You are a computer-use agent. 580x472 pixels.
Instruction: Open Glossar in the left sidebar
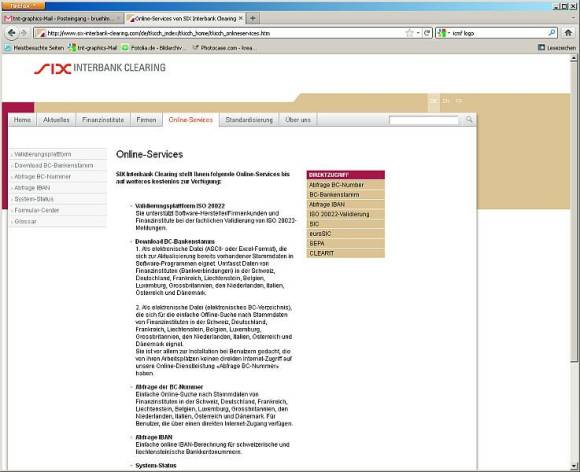58,221
